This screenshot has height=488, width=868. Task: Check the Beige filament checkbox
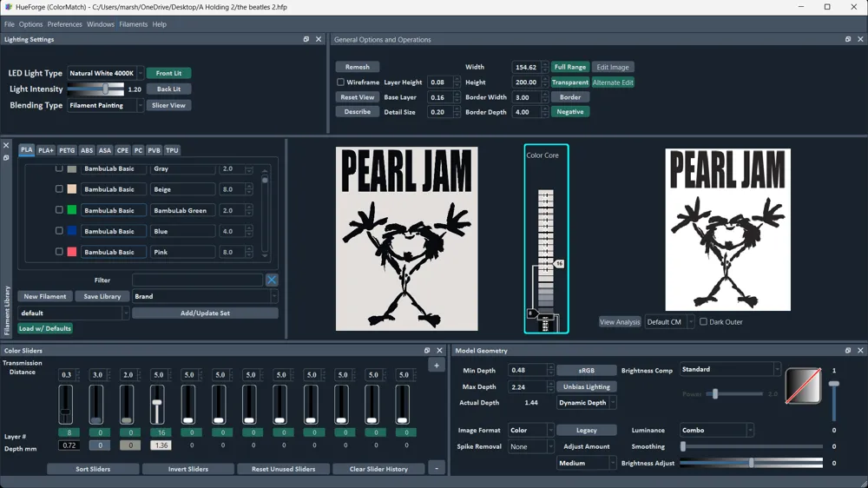(x=59, y=189)
